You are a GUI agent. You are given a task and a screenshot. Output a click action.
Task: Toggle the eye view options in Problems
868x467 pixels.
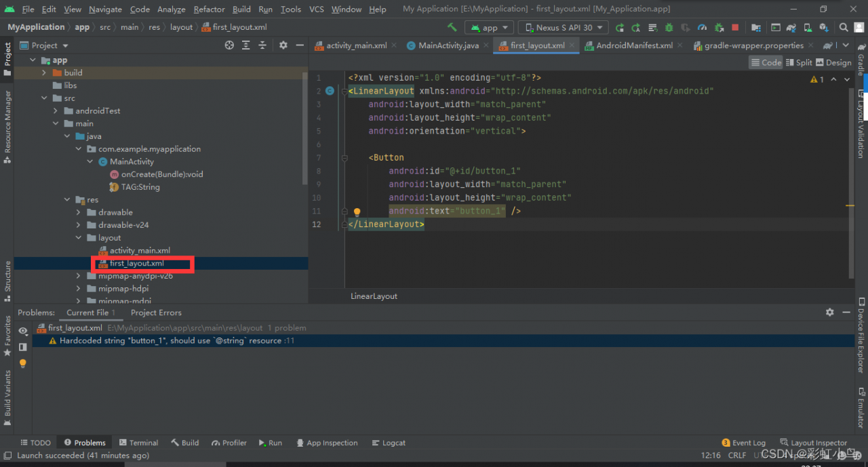(x=23, y=331)
